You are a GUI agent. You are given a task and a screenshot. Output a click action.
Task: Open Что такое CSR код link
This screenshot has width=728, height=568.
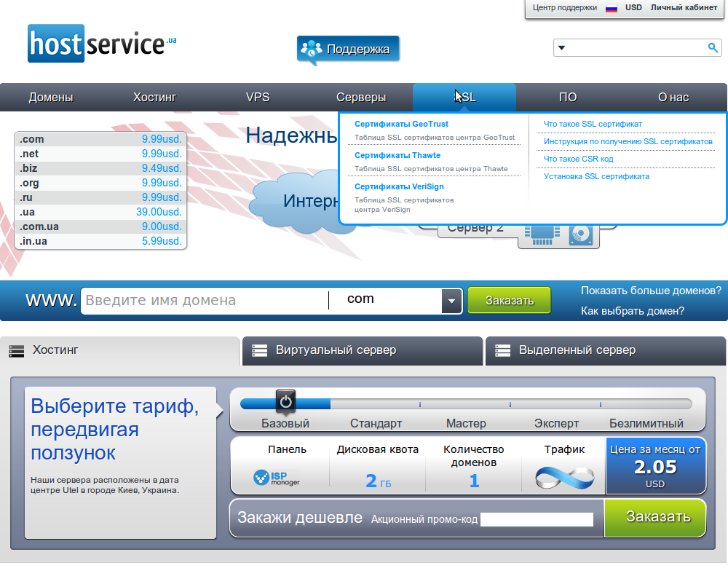[x=579, y=159]
